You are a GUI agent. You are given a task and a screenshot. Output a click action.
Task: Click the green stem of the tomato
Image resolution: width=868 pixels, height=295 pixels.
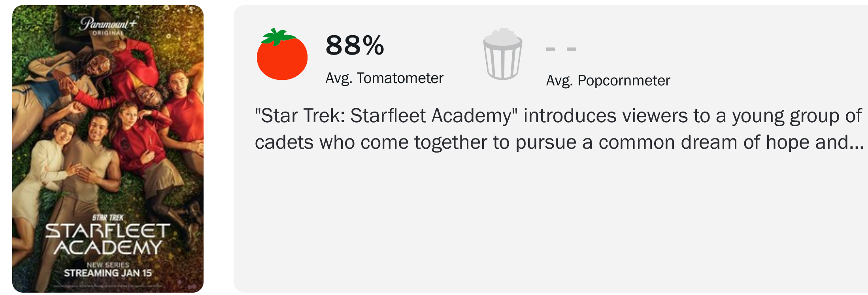click(x=278, y=36)
